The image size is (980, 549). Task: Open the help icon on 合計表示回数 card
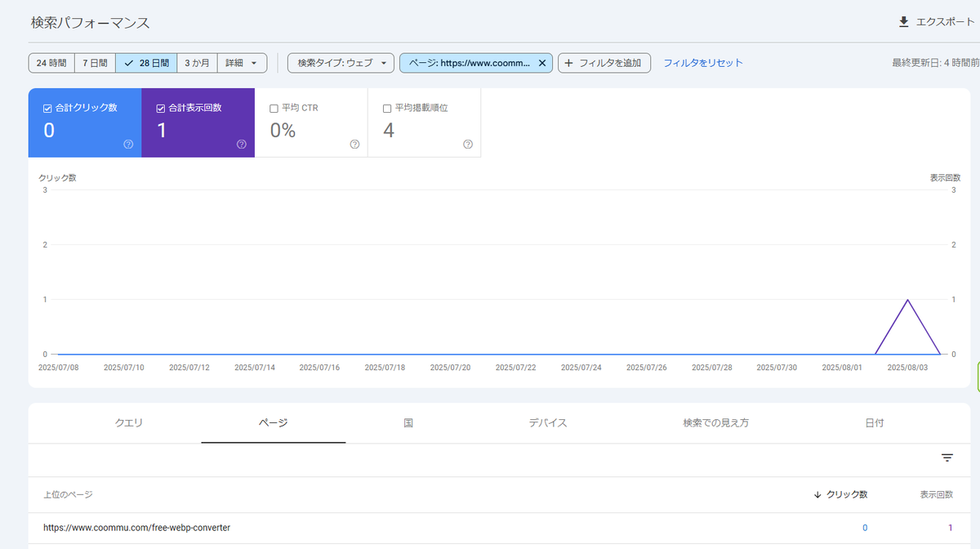[241, 144]
